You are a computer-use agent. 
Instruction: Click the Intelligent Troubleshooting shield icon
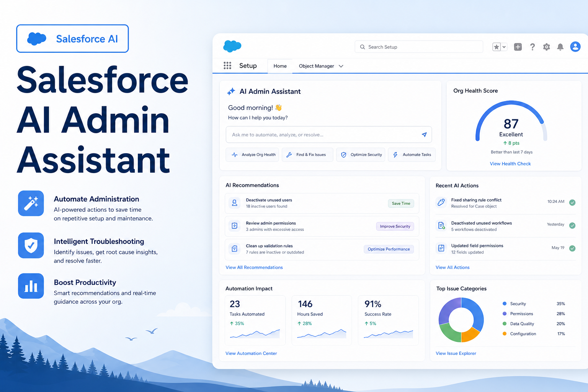[x=31, y=245]
